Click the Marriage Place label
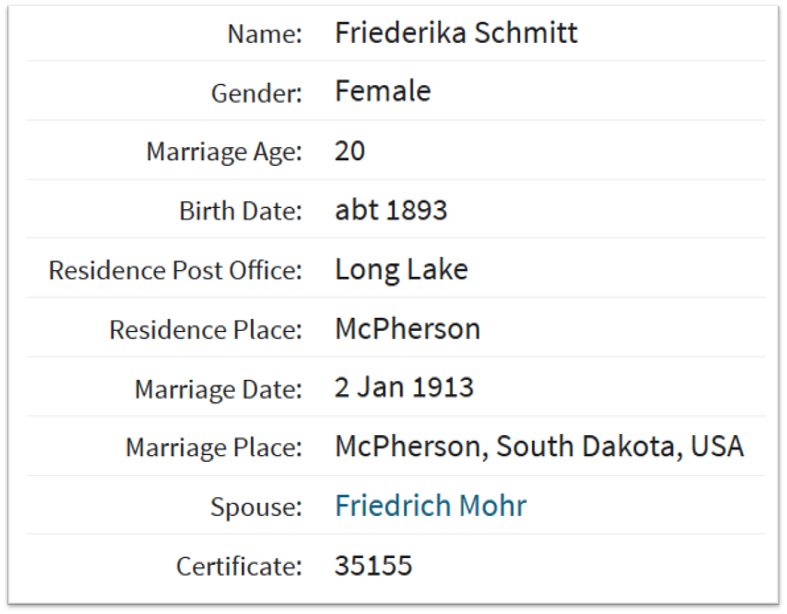Viewport: 787px width, 614px height. pyautogui.click(x=214, y=447)
